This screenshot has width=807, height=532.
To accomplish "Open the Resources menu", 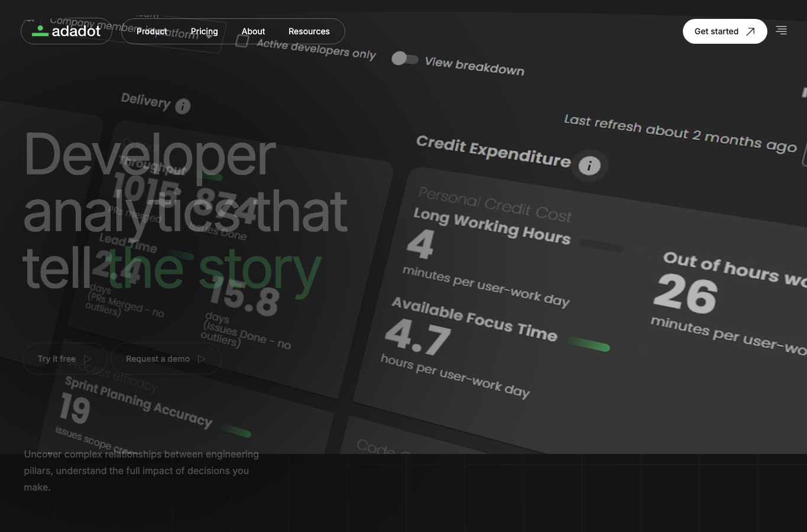I will coord(309,31).
